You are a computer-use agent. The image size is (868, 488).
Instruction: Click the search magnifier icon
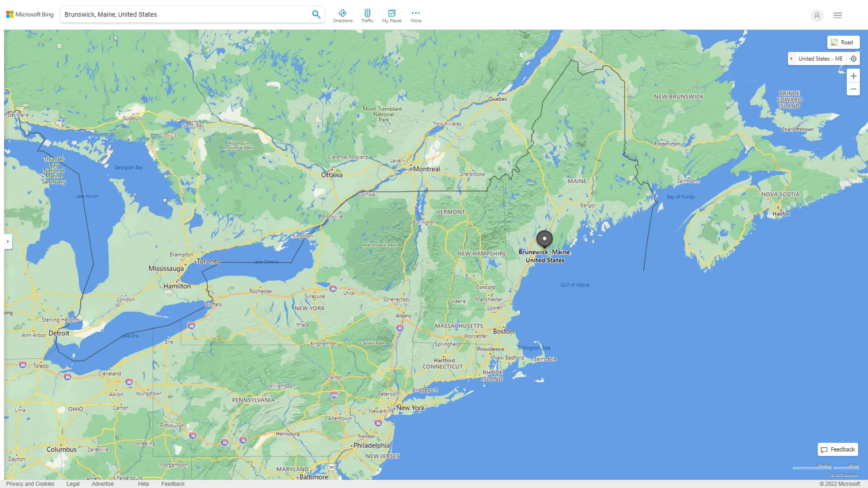click(316, 14)
